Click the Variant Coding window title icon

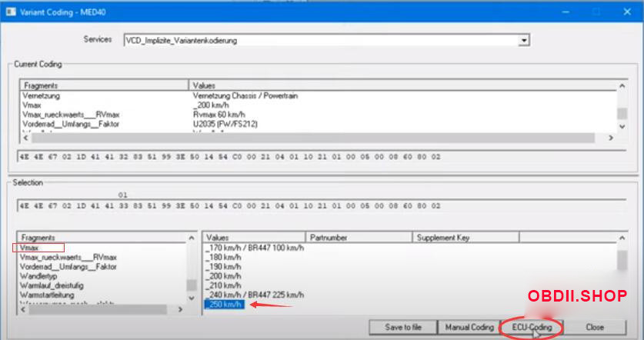[x=10, y=12]
